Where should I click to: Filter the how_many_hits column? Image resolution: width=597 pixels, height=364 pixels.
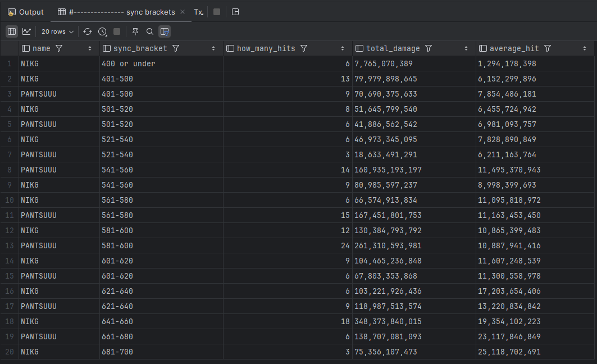click(x=304, y=48)
